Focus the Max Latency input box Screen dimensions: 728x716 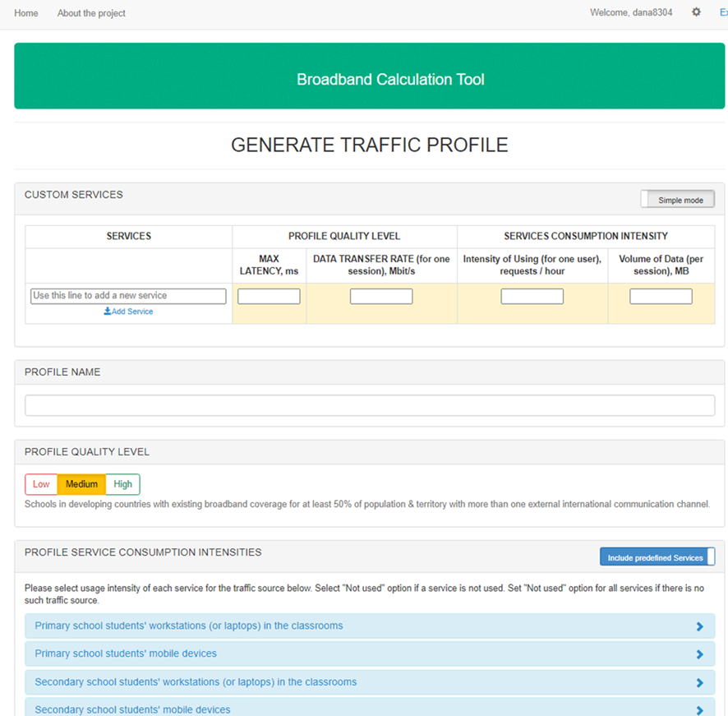point(269,297)
